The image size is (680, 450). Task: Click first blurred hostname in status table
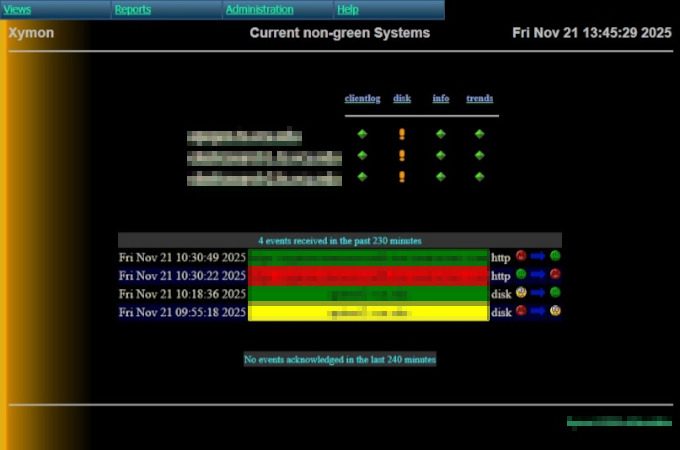(x=245, y=137)
